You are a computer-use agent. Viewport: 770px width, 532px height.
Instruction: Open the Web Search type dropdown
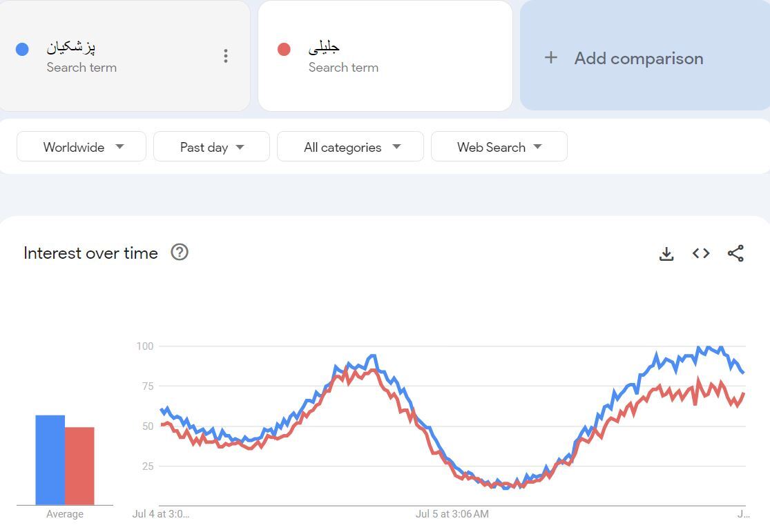tap(499, 146)
